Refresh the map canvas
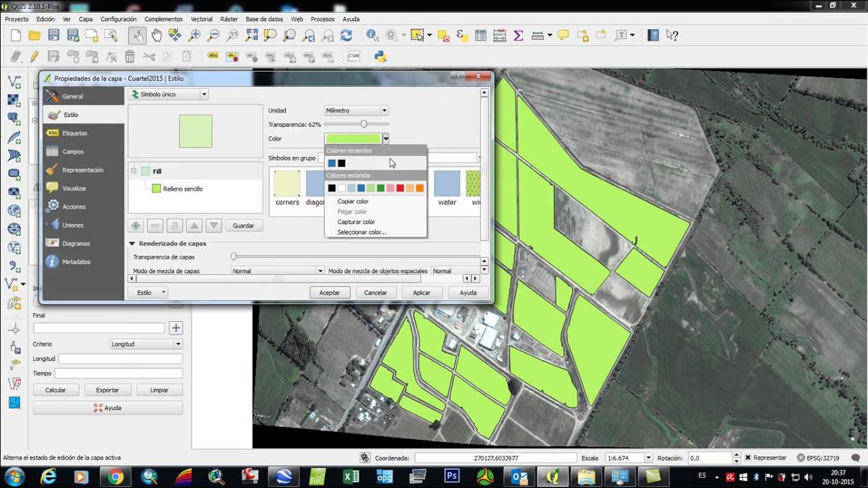 347,35
